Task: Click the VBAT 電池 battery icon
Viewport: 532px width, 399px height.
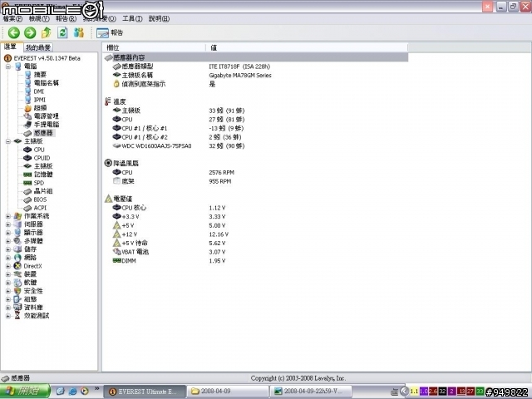Action: point(116,252)
